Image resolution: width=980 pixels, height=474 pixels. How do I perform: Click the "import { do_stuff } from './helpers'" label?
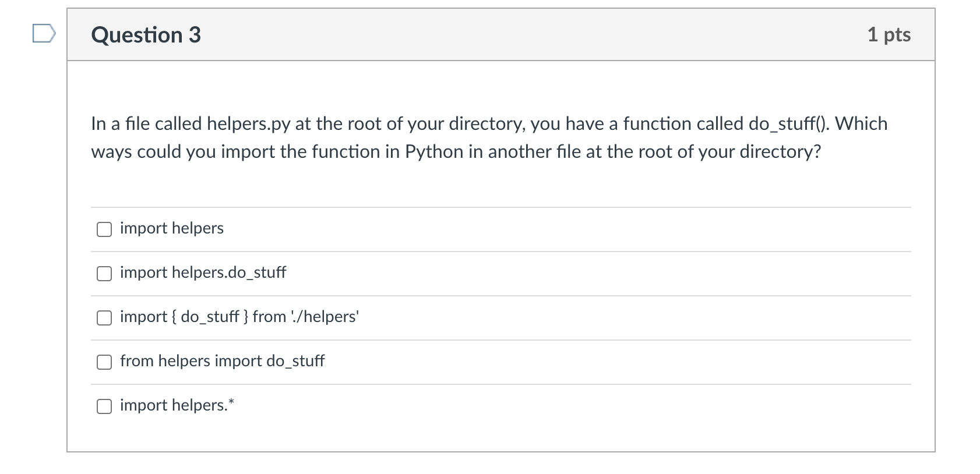(239, 317)
